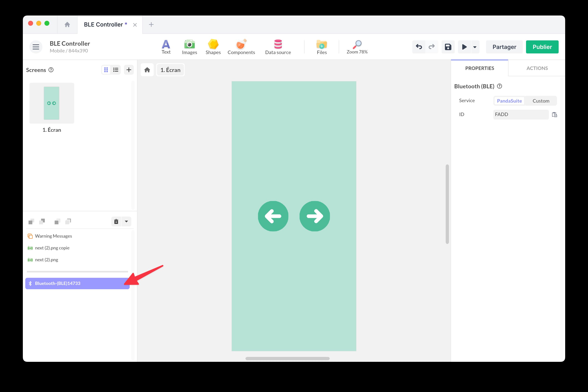Switch screens list to list view
The width and height of the screenshot is (588, 392).
point(115,70)
